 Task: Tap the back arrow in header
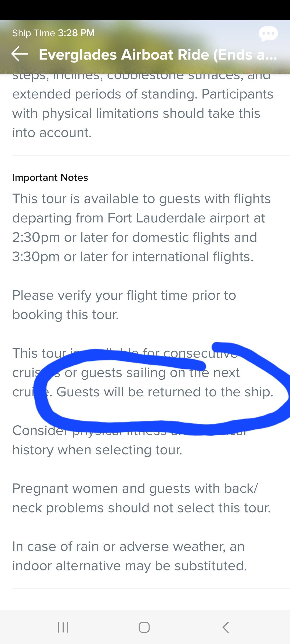(20, 54)
